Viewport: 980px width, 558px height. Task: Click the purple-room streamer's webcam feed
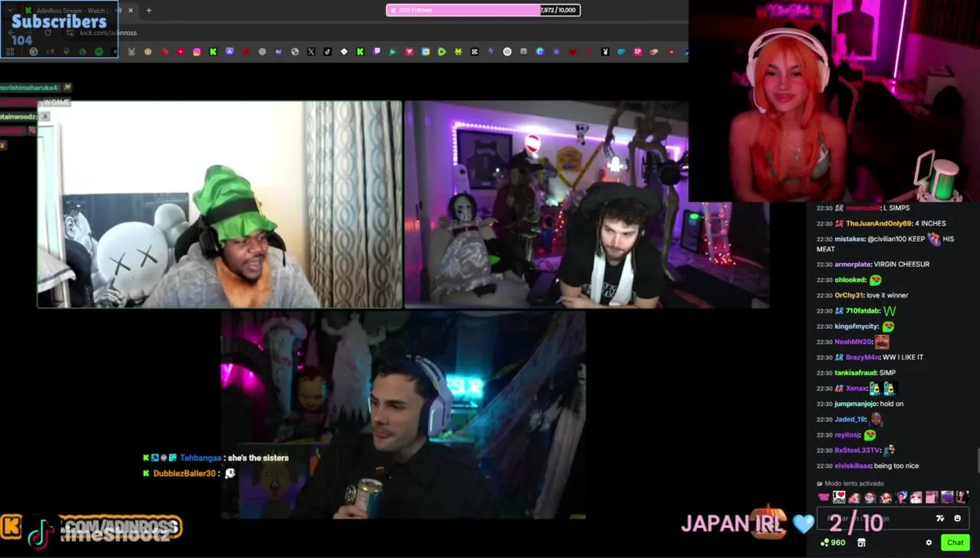pyautogui.click(x=586, y=205)
